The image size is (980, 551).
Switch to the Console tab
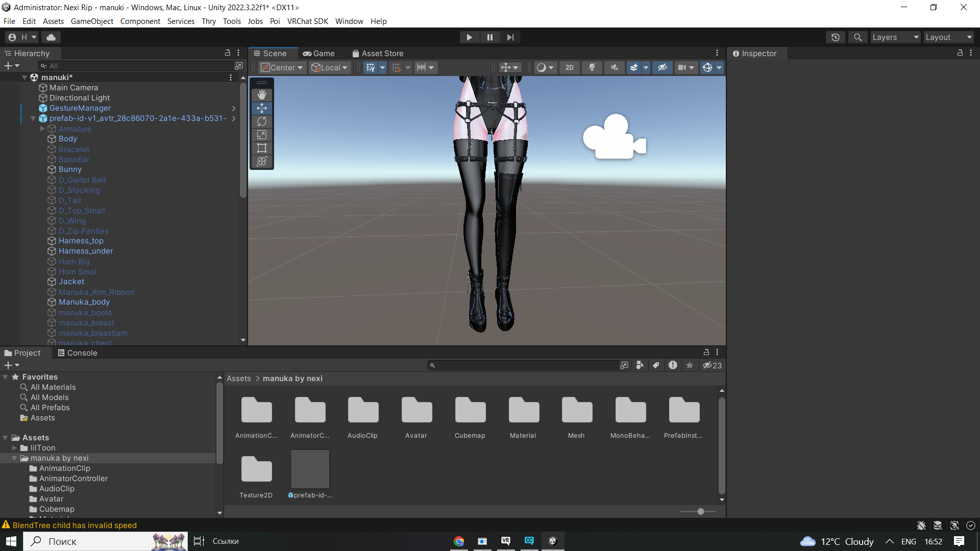[x=78, y=353]
